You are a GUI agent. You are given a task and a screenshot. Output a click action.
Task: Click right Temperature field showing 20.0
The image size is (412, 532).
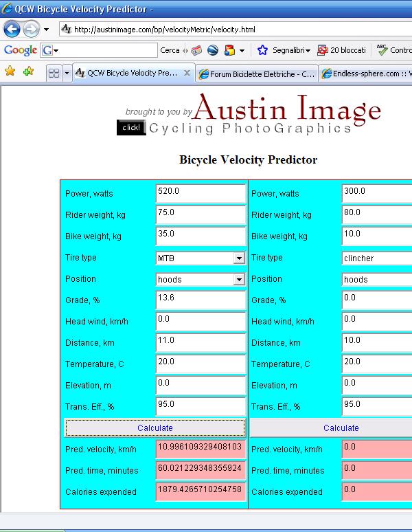pos(377,364)
